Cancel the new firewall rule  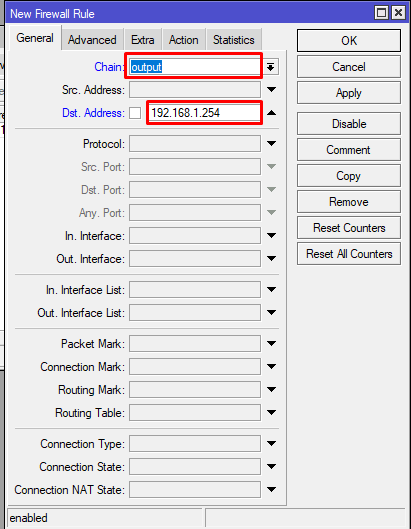pos(349,67)
